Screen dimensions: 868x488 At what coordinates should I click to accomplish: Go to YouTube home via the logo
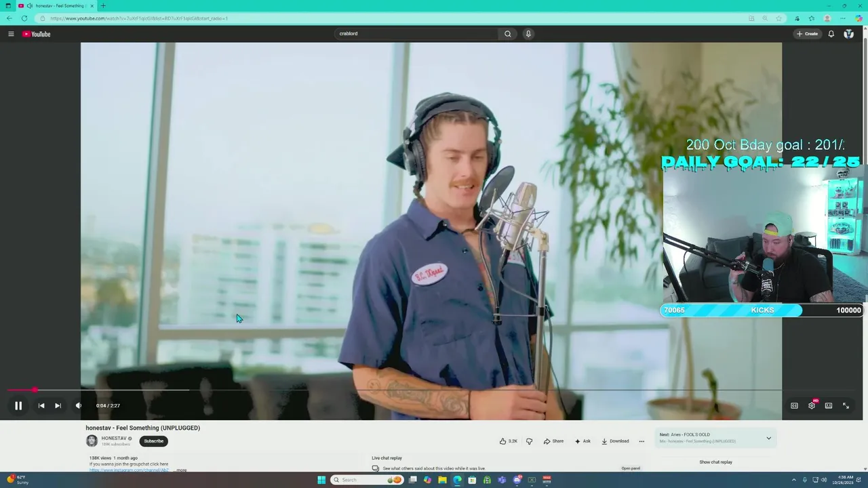tap(37, 34)
